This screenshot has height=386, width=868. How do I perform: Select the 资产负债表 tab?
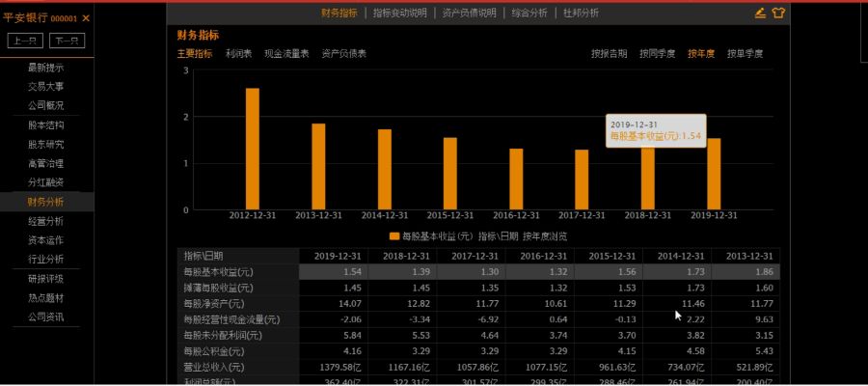(343, 54)
